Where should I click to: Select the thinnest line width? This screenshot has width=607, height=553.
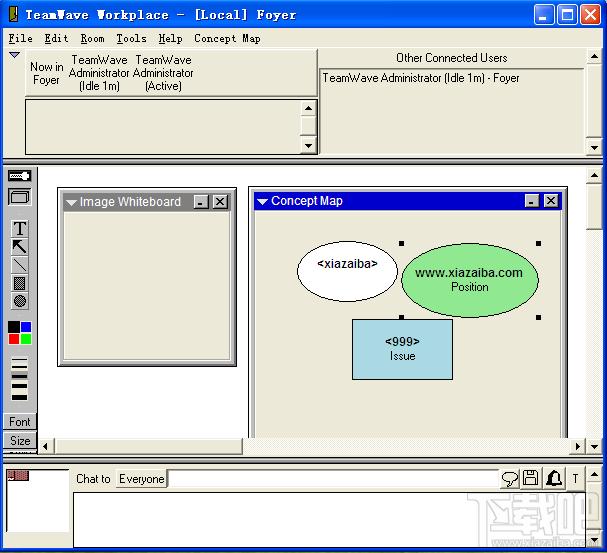coord(19,359)
